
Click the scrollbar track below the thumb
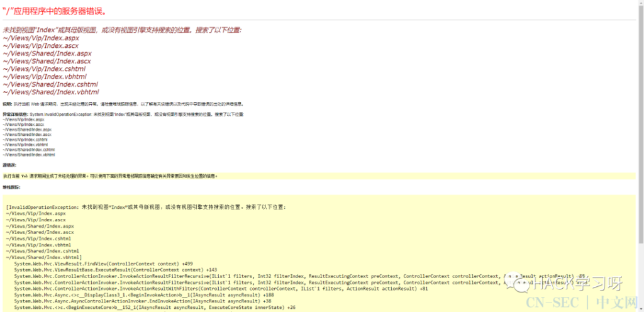[x=641, y=276]
